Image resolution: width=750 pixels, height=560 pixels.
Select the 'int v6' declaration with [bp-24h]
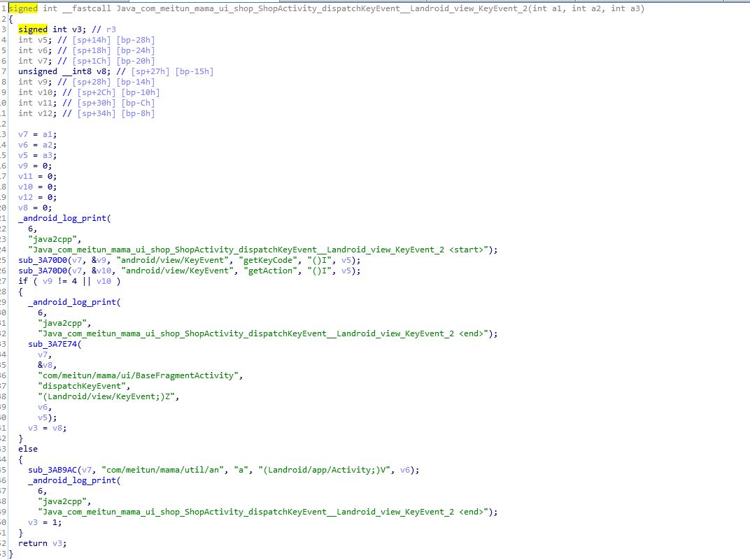pos(87,50)
